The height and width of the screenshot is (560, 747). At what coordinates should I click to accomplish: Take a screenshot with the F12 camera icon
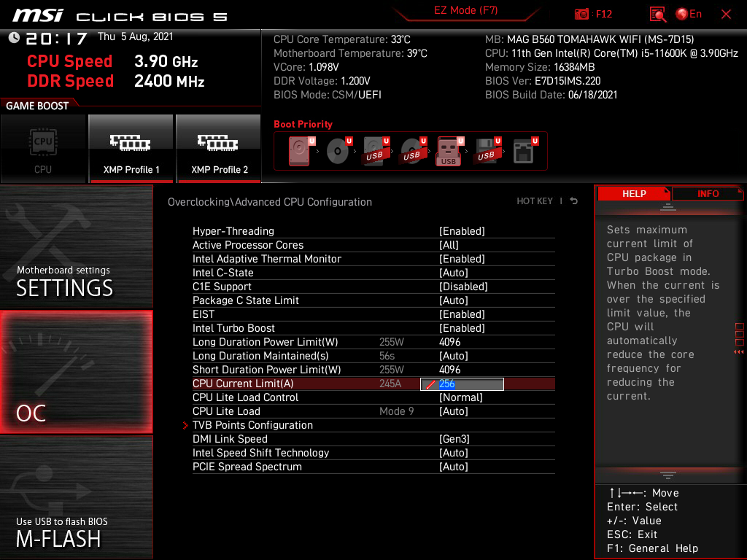(x=581, y=15)
